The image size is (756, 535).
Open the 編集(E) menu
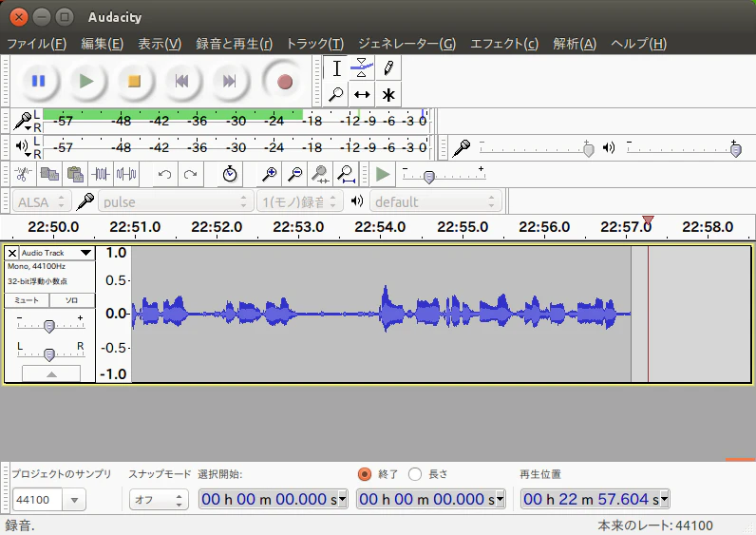click(103, 44)
